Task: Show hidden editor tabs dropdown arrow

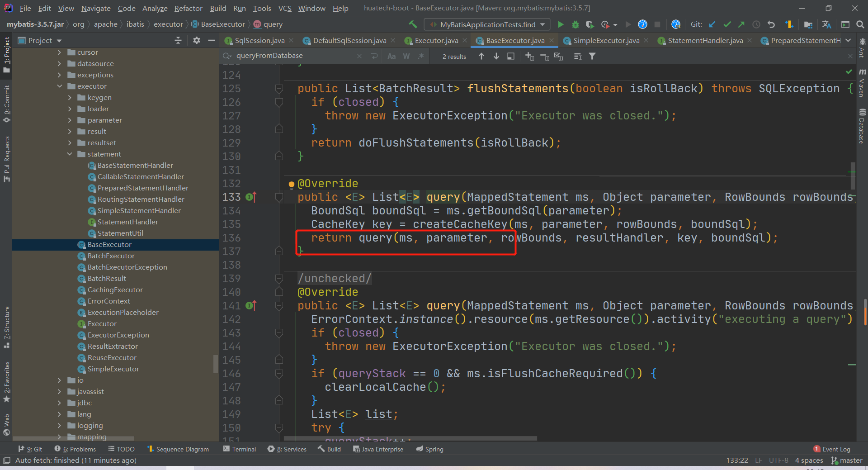Action: pos(849,40)
